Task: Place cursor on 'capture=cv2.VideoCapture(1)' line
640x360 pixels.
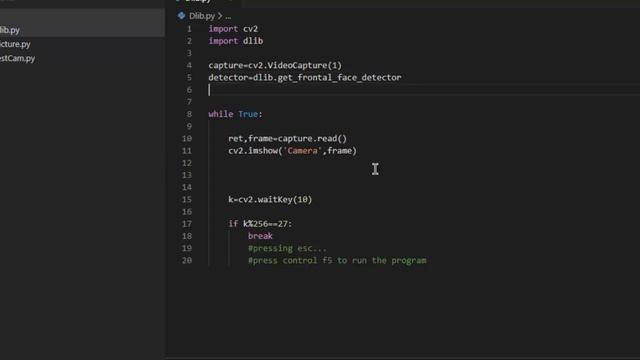Action: tap(275, 65)
